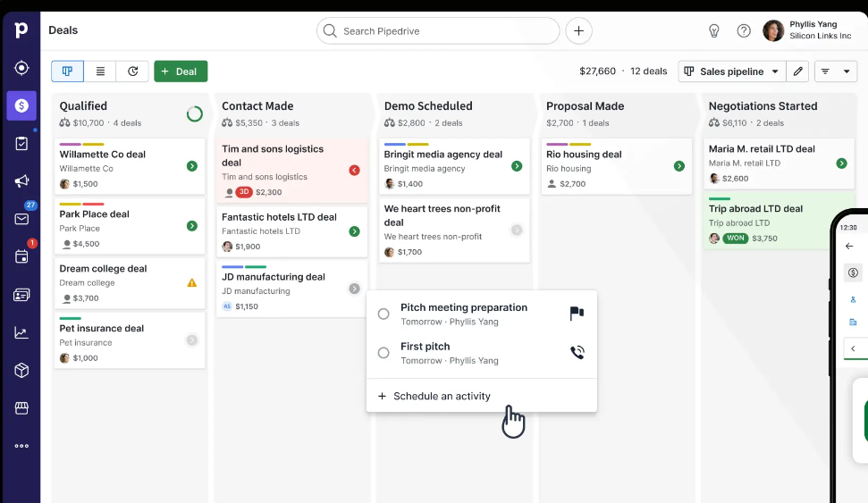
Task: Mark Pitch meeting preparation as done
Action: tap(383, 314)
